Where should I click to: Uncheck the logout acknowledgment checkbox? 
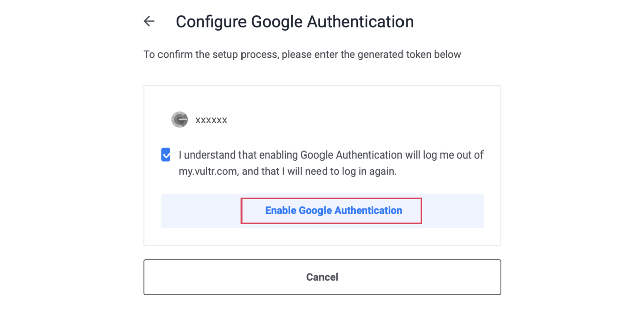166,155
